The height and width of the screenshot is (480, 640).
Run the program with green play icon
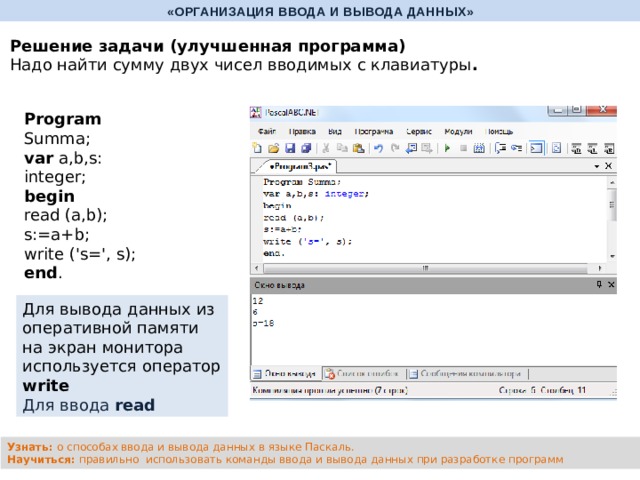447,148
